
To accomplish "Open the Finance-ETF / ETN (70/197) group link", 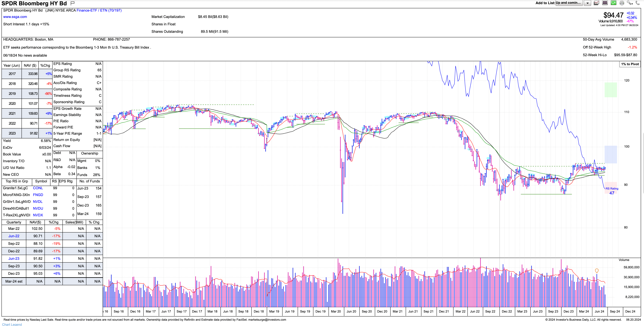I will tap(99, 10).
